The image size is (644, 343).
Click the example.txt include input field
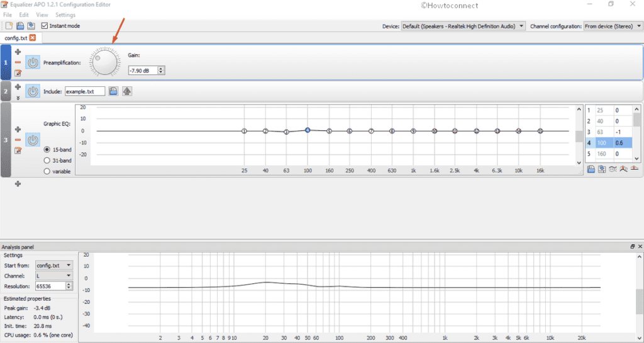84,91
